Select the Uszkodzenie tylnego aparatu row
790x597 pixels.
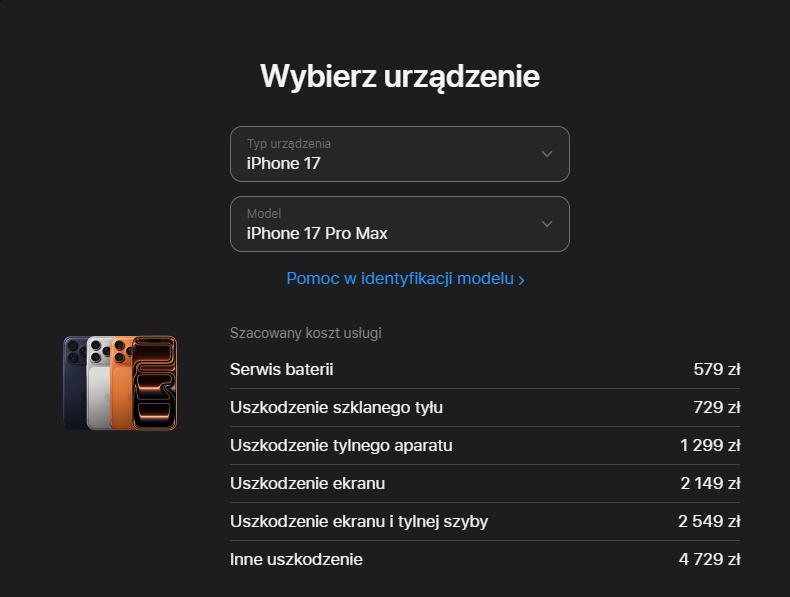485,445
